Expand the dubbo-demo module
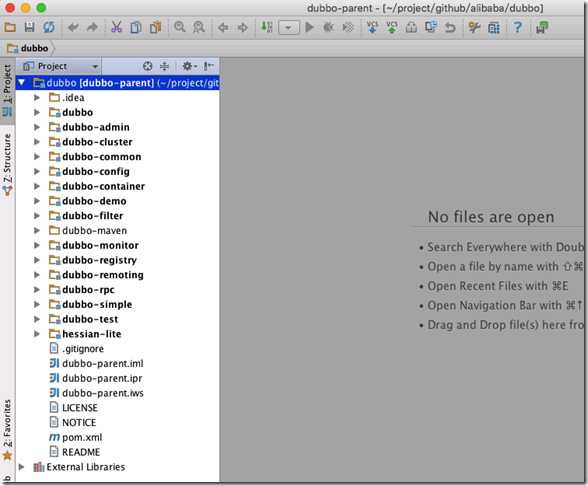The height and width of the screenshot is (486, 588). (37, 201)
